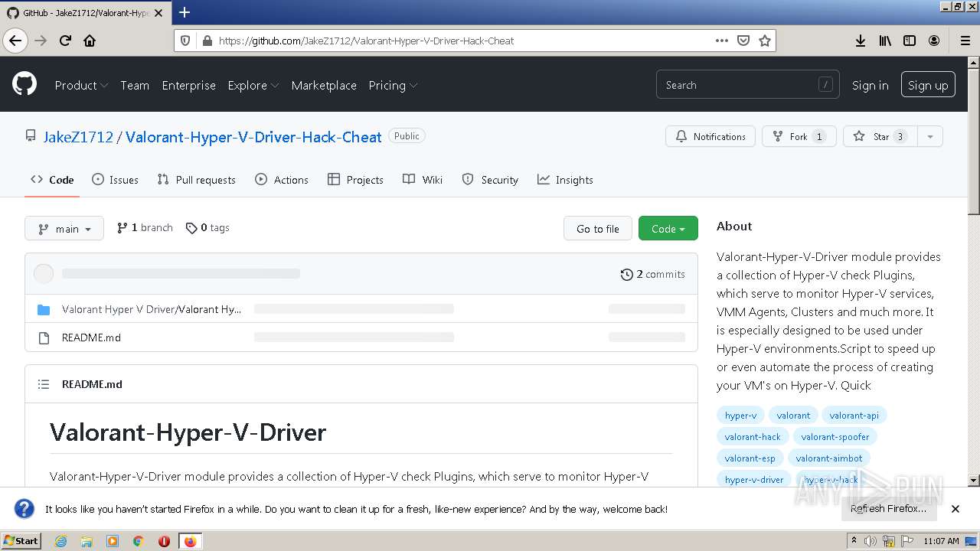Click the Sign up button
This screenshot has width=980, height=551.
click(928, 85)
